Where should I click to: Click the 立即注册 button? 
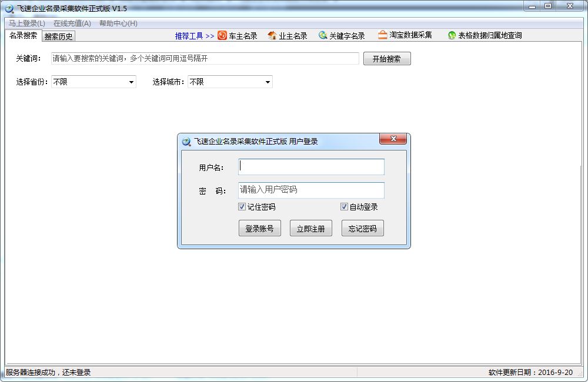[311, 228]
